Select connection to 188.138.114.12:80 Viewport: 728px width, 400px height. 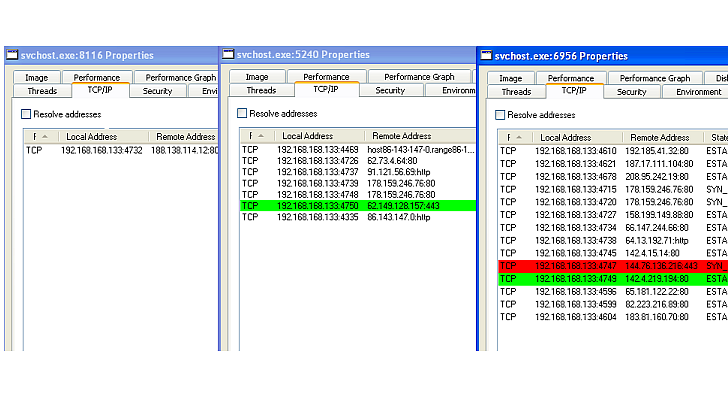click(x=120, y=150)
